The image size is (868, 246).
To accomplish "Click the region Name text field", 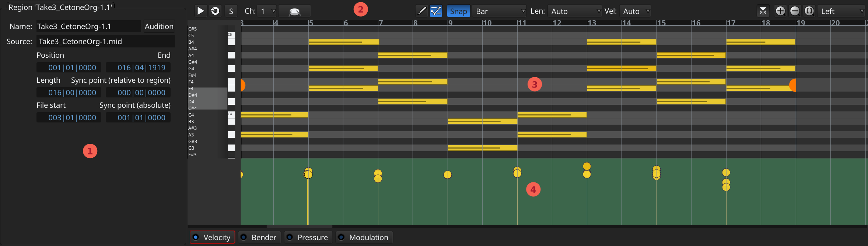I will [88, 26].
